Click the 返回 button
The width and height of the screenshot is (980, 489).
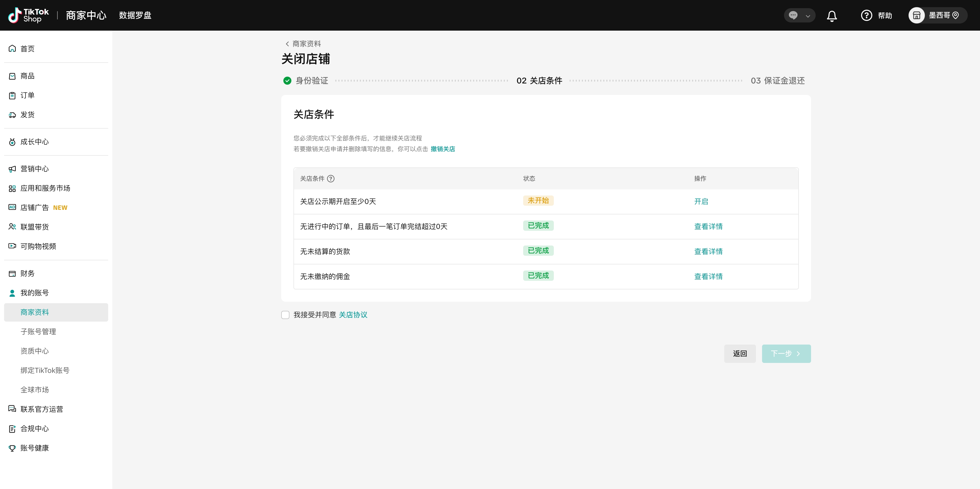[740, 353]
